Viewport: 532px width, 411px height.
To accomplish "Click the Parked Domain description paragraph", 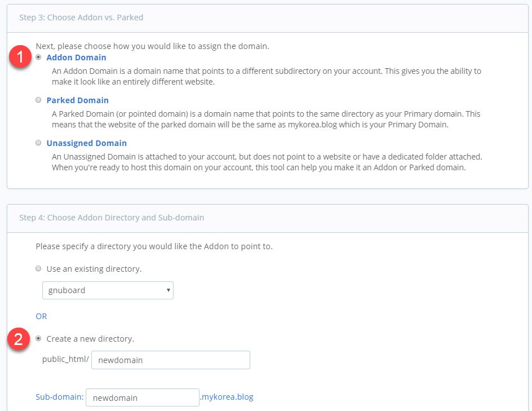I will [266, 119].
